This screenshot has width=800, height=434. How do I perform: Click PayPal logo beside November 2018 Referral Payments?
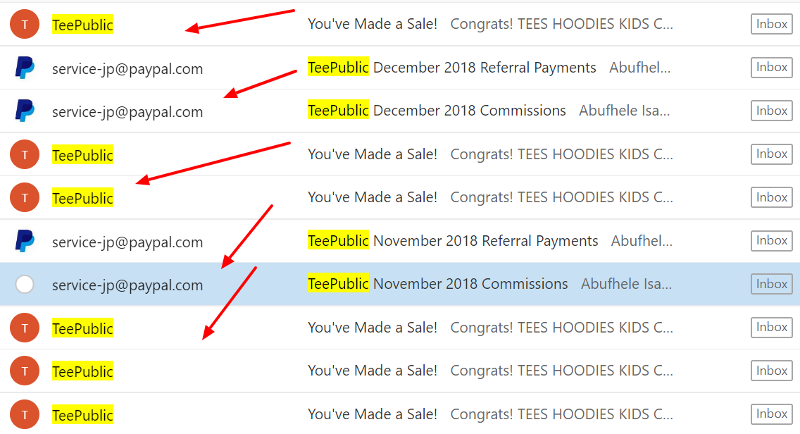click(24, 241)
